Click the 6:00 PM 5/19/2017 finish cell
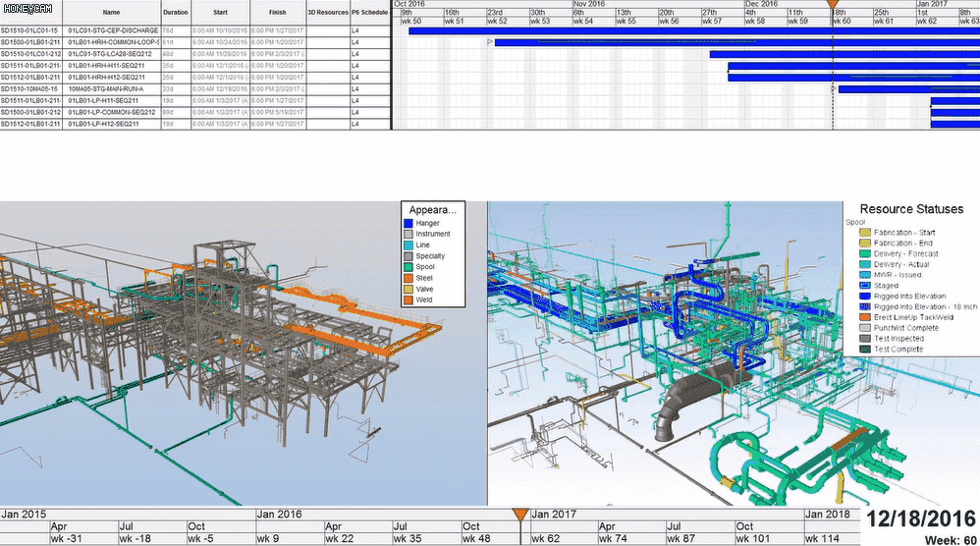The height and width of the screenshot is (546, 980). point(278,113)
